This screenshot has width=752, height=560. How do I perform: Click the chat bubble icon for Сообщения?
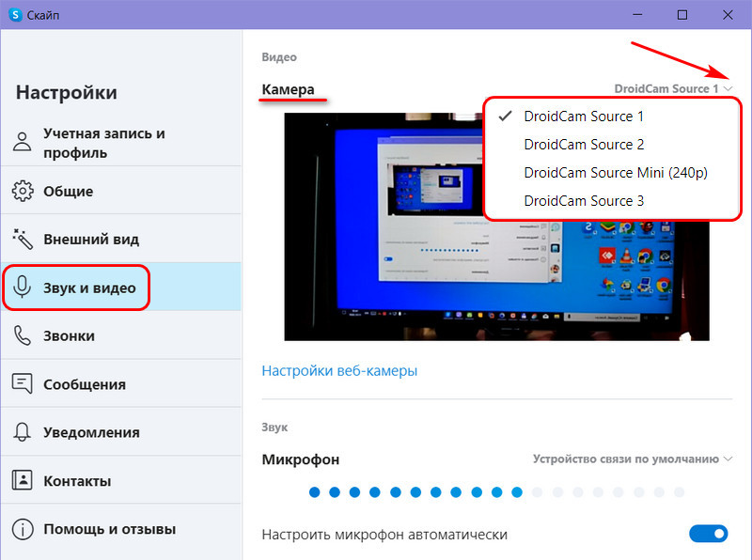(x=22, y=383)
